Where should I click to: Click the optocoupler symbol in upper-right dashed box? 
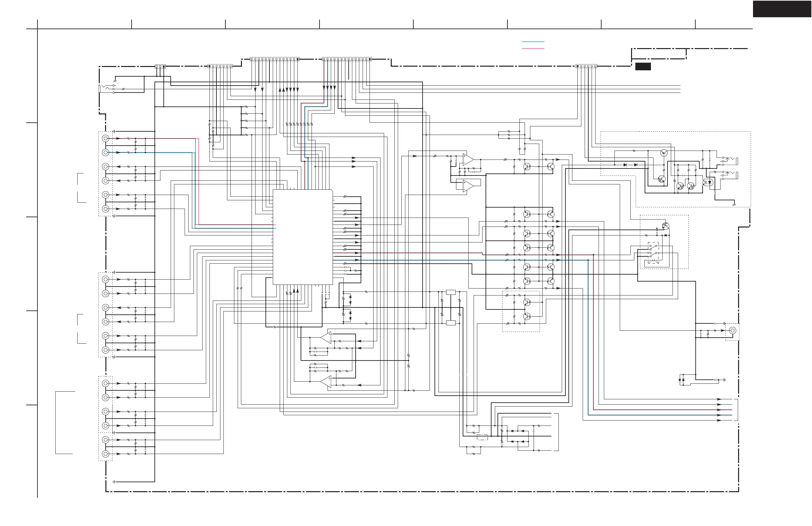coord(708,182)
